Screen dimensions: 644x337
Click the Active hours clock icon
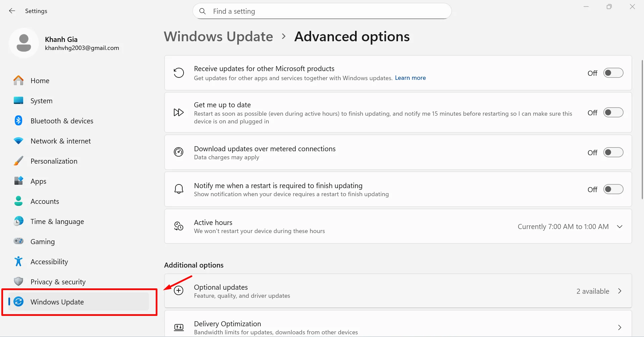[179, 226]
